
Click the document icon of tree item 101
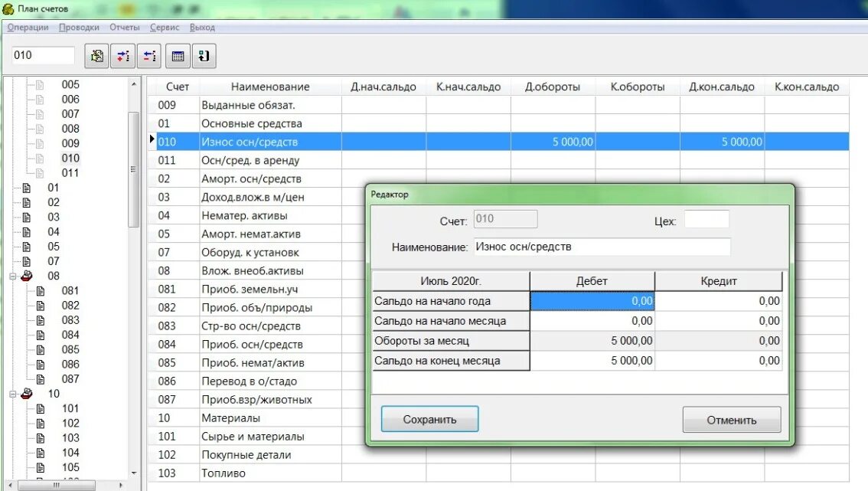[41, 408]
